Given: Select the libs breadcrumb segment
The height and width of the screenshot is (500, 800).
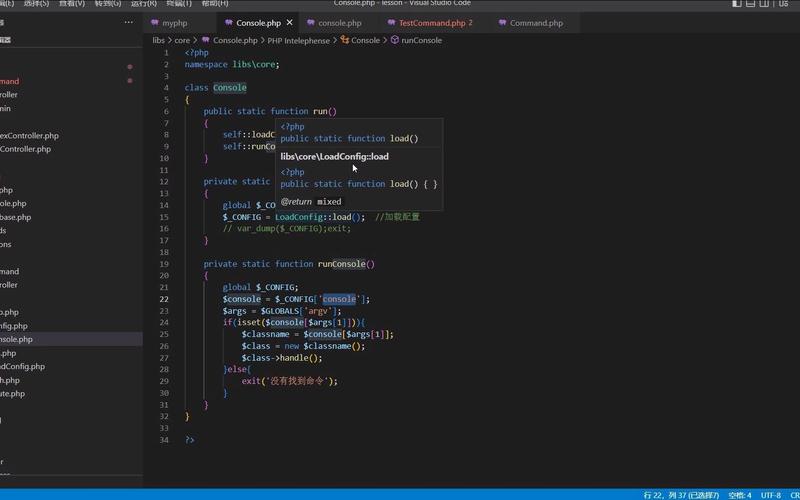Looking at the screenshot, I should 159,40.
